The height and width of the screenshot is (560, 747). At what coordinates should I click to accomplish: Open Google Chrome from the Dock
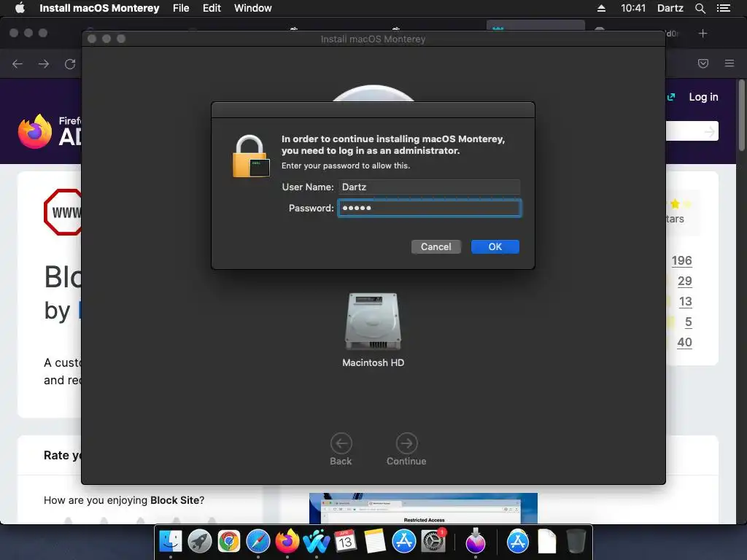pyautogui.click(x=228, y=542)
